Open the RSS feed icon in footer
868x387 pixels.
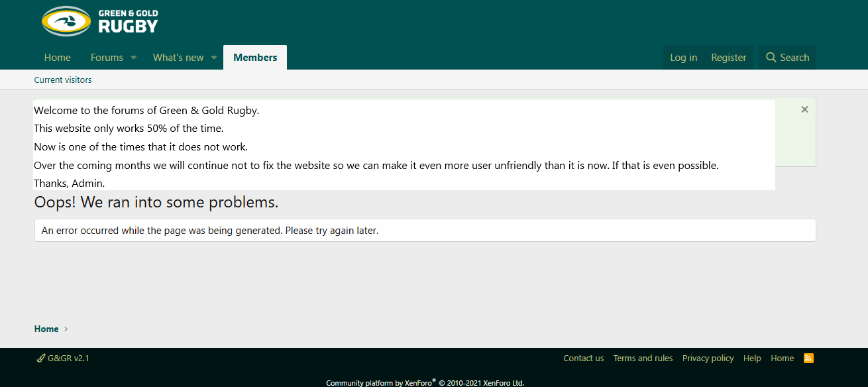(x=808, y=359)
